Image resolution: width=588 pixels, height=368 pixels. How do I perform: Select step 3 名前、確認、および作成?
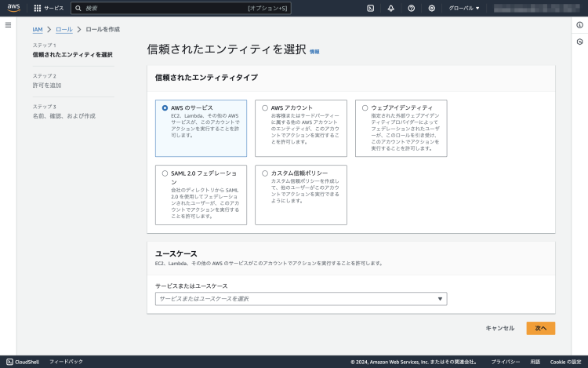(64, 116)
